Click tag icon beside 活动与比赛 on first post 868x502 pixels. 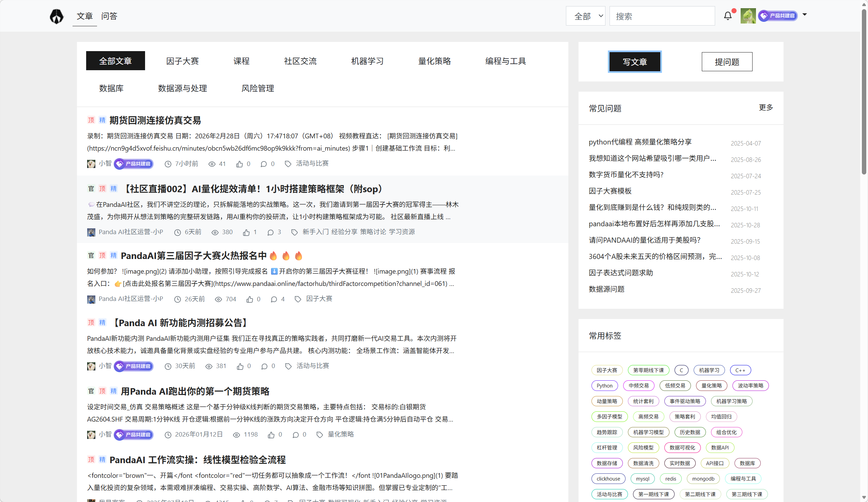[288, 164]
